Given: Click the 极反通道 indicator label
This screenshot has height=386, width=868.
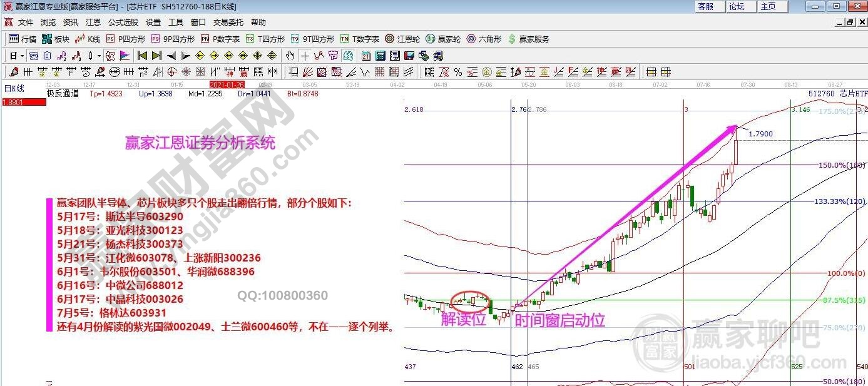Looking at the screenshot, I should point(63,94).
